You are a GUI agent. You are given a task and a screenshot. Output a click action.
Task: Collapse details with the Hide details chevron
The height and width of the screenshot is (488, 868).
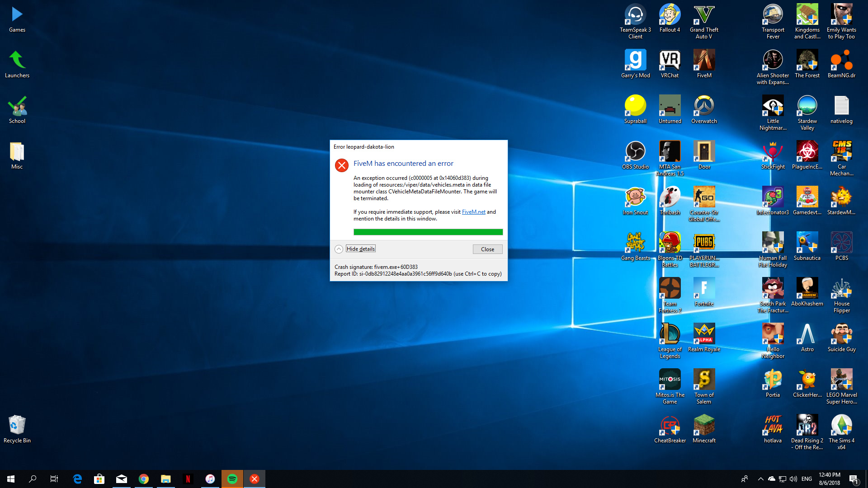[x=339, y=249]
